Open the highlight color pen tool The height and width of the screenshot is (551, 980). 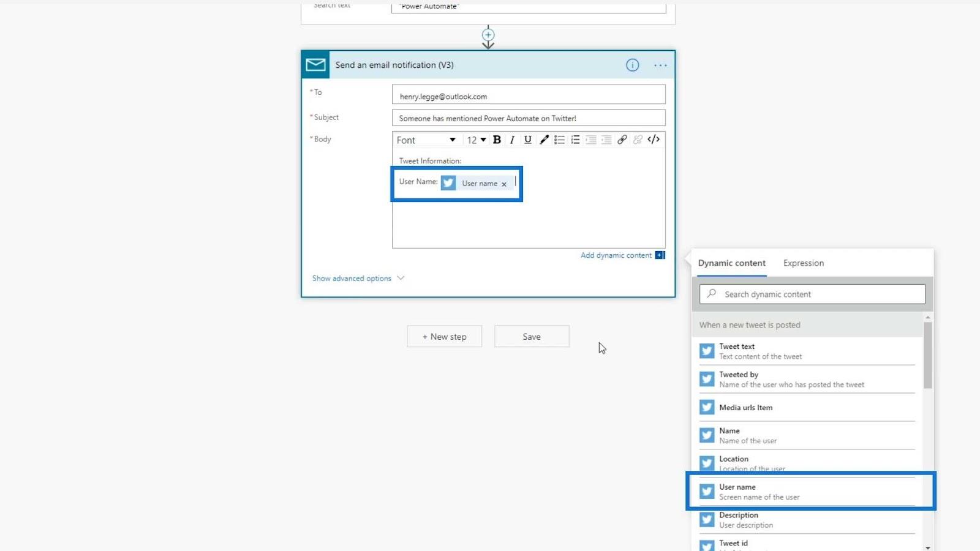click(544, 140)
